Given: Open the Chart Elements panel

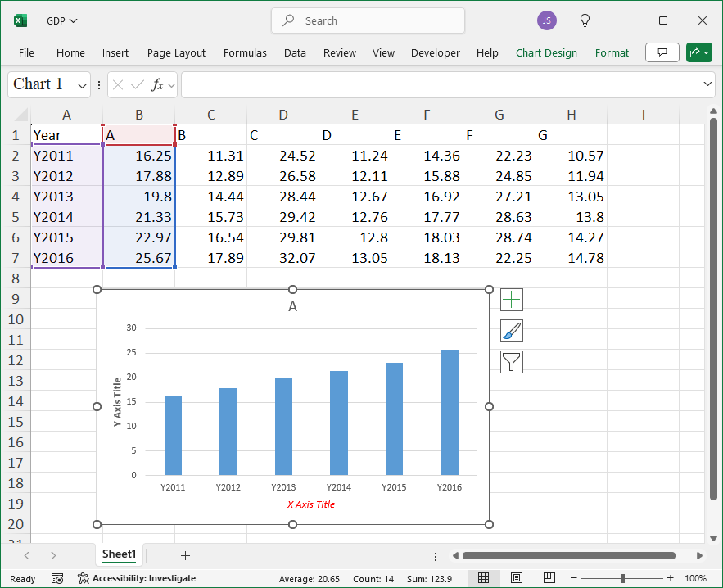Looking at the screenshot, I should coord(511,300).
